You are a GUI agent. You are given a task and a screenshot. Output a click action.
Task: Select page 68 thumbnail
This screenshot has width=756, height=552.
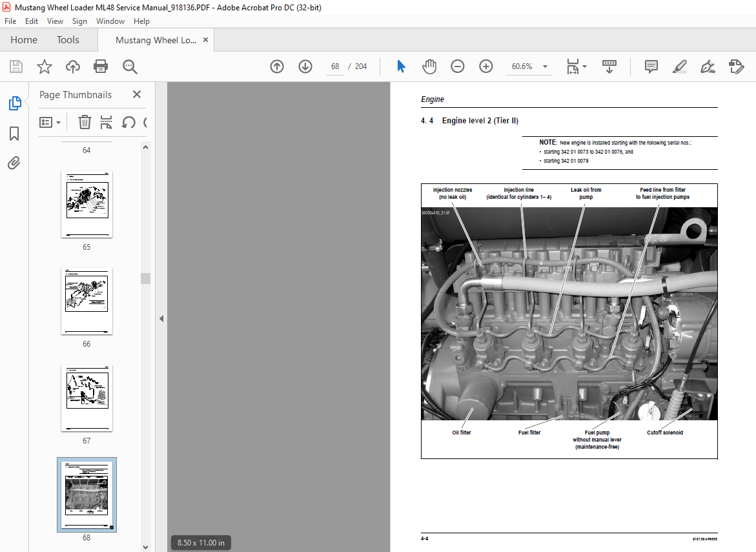pyautogui.click(x=87, y=495)
